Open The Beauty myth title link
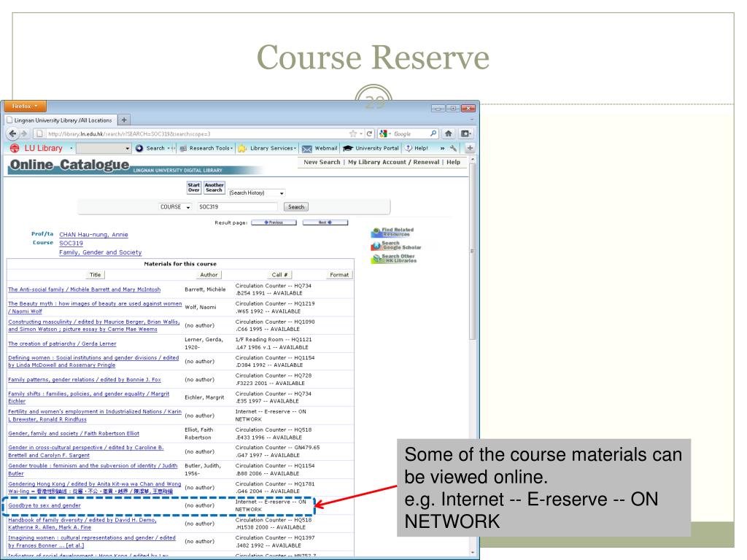This screenshot has width=747, height=560. pos(95,307)
